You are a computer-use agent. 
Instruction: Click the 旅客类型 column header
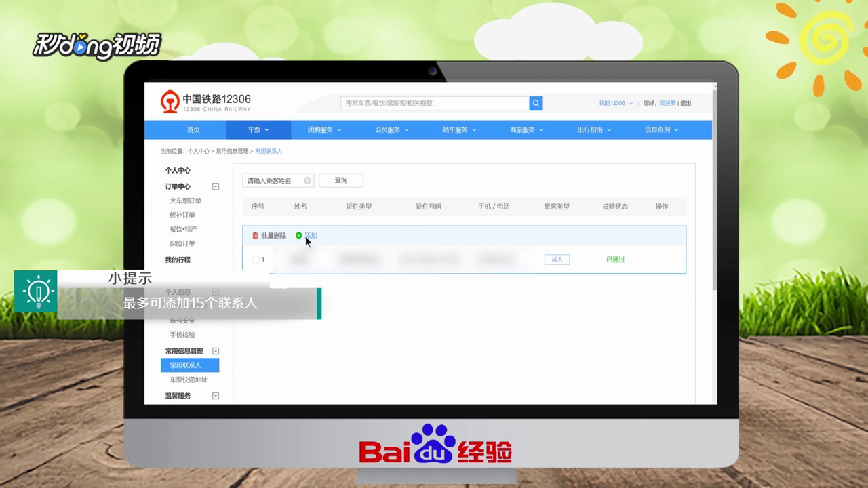tap(557, 207)
